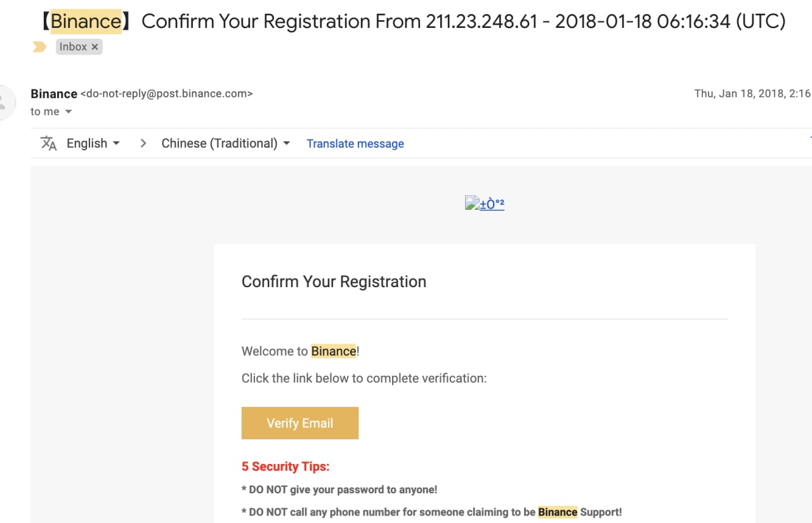The image size is (812, 523).
Task: Click the email subject line text
Action: pyautogui.click(x=412, y=22)
